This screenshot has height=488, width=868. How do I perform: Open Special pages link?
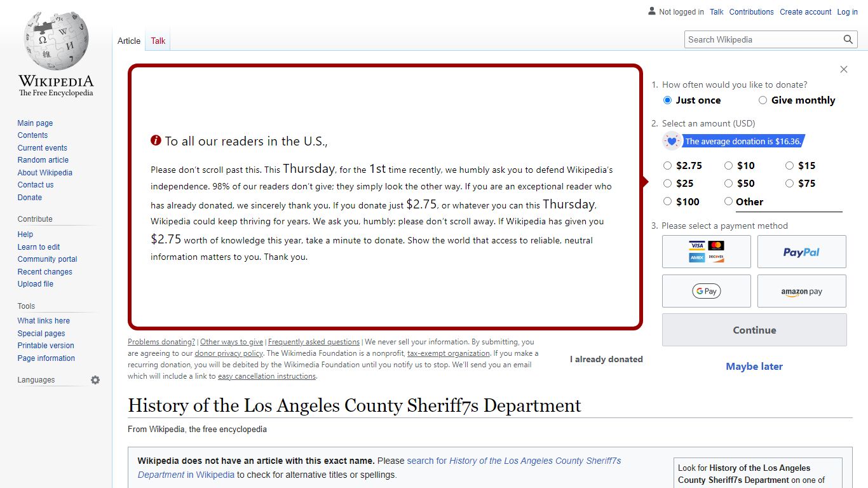(41, 334)
